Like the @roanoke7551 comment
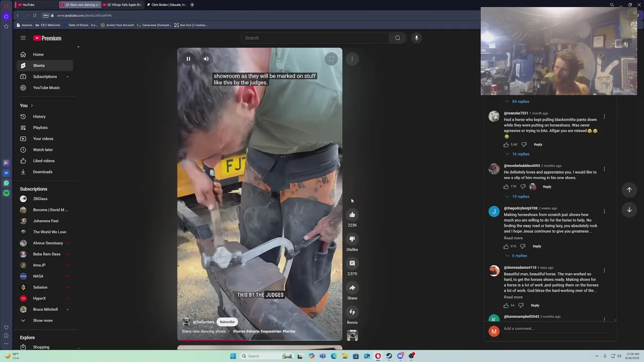 (x=506, y=144)
